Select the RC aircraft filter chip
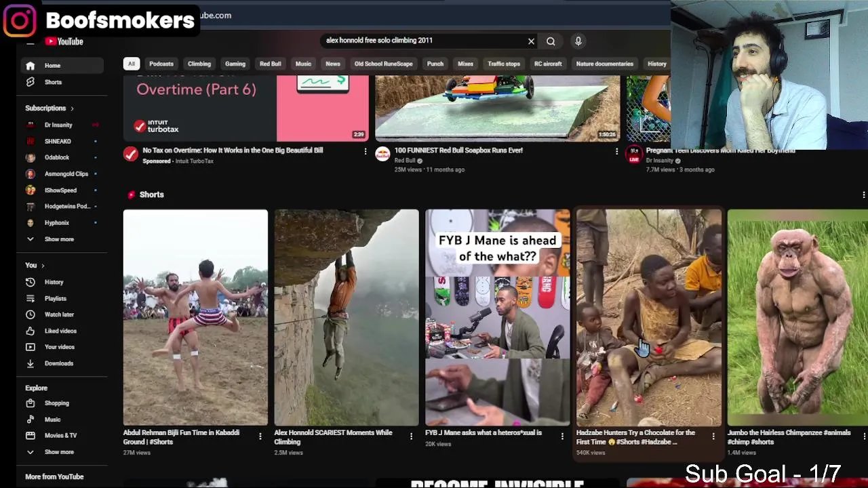Screen dimensions: 868x488 click(548, 64)
